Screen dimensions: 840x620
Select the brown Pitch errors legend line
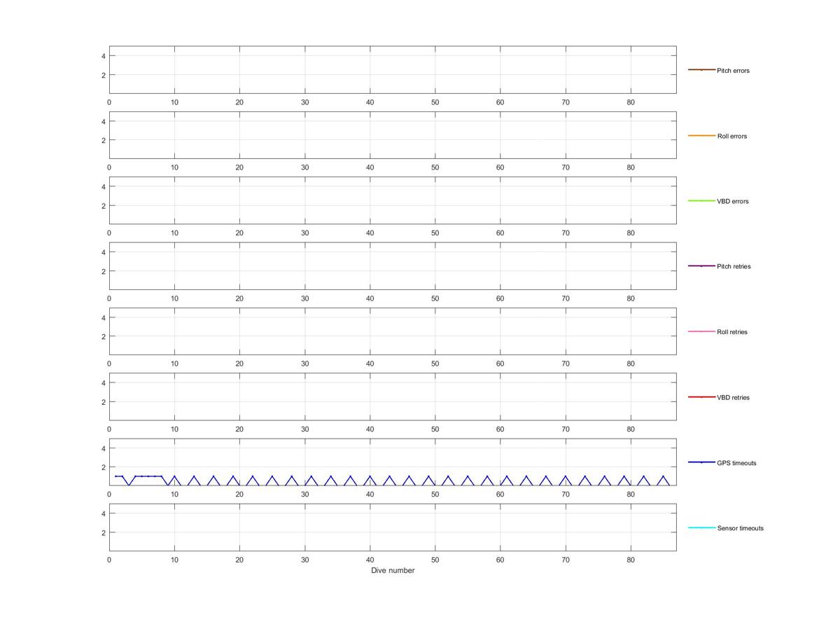click(x=701, y=70)
